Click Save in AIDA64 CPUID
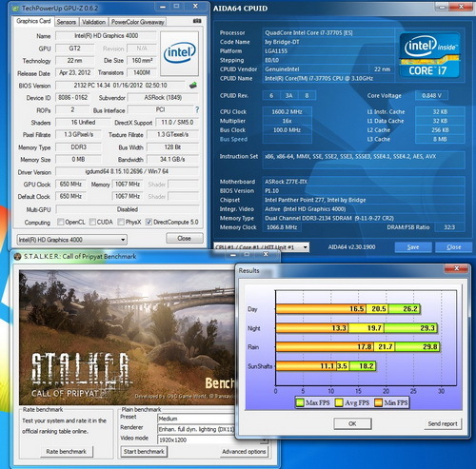The image size is (476, 469). click(413, 247)
